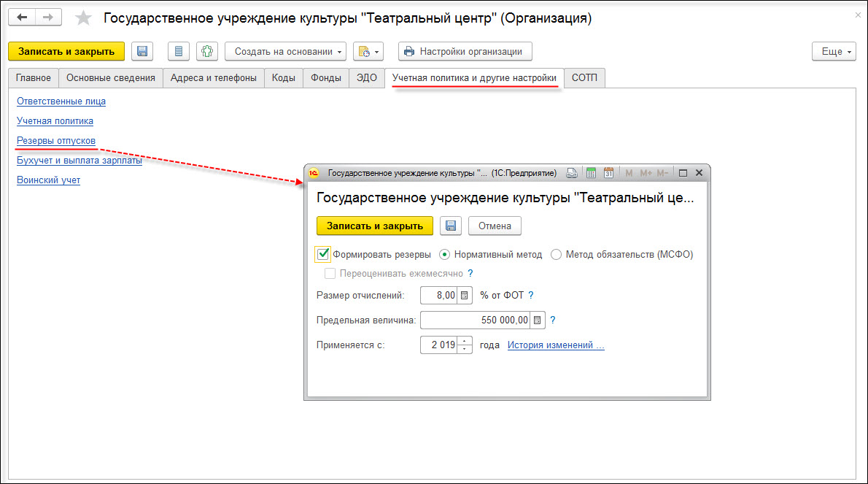Viewport: 868px width, 484px height.
Task: Open 'Бухучет и выплата зарплаты' link
Action: pyautogui.click(x=80, y=160)
